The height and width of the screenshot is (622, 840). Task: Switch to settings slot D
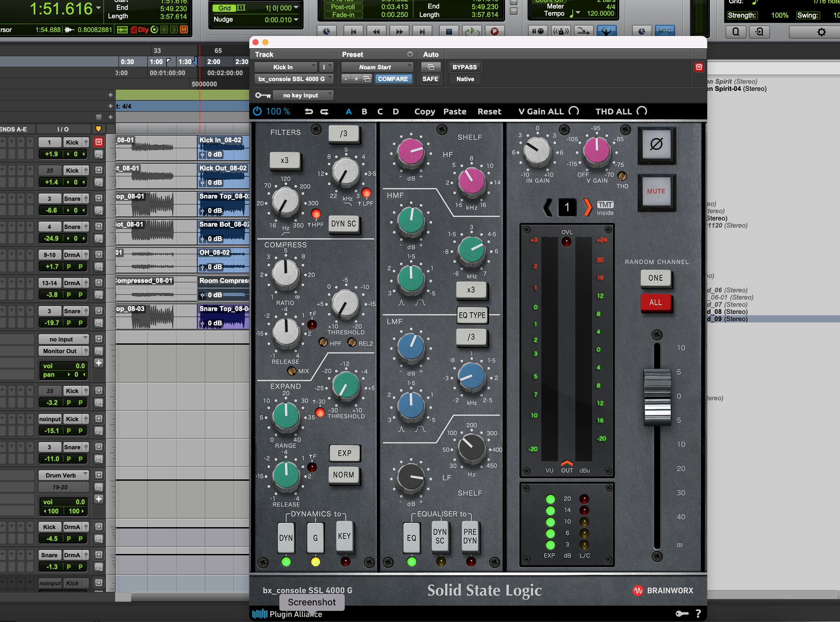point(396,112)
